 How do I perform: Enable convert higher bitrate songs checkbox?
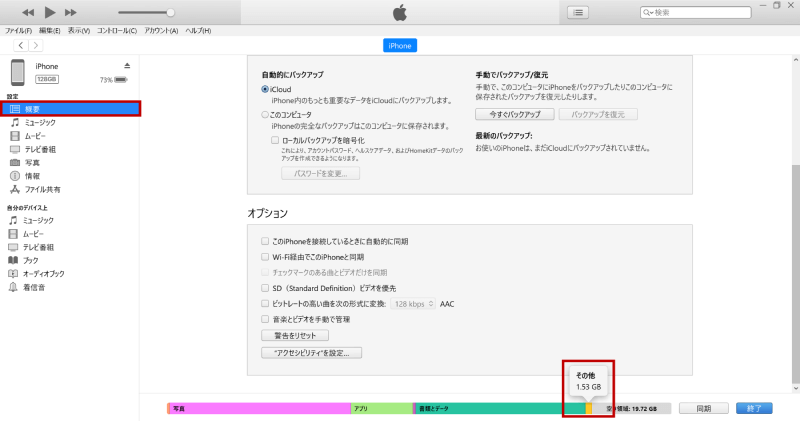[265, 303]
